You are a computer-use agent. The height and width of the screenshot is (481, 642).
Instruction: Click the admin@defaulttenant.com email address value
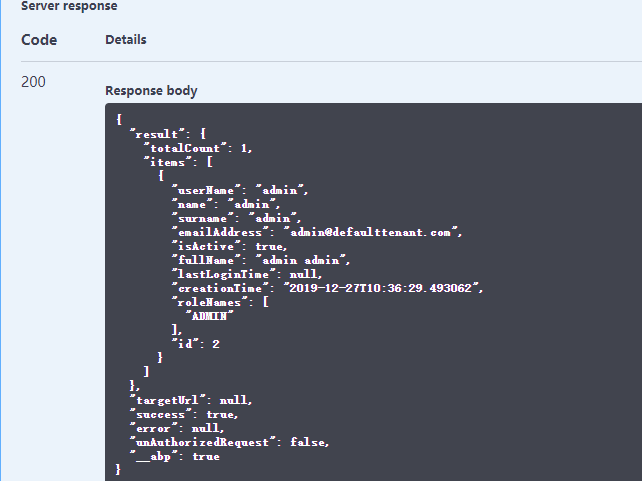pos(372,231)
